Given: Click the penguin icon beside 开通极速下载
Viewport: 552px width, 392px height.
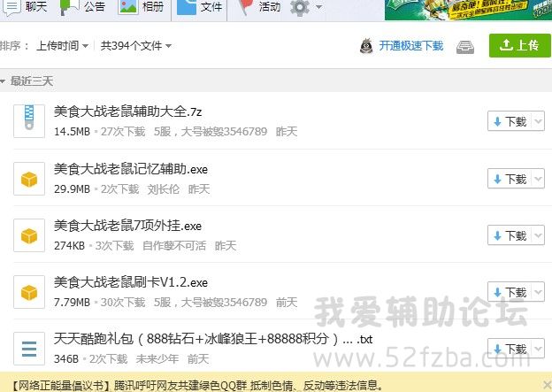Looking at the screenshot, I should coord(366,46).
